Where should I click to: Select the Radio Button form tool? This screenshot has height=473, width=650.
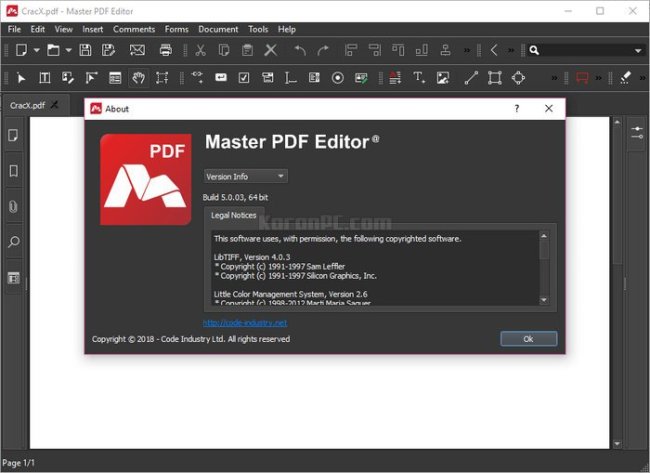click(338, 78)
